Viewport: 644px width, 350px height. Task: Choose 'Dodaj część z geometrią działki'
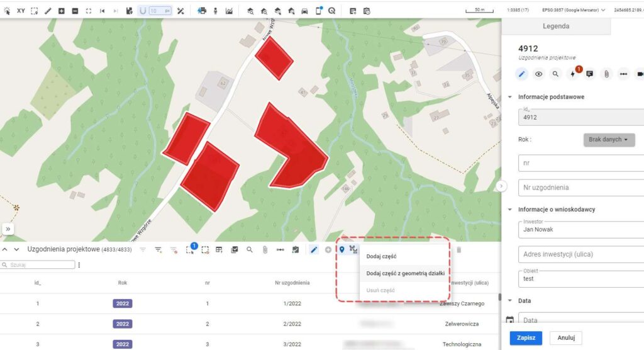tap(405, 273)
